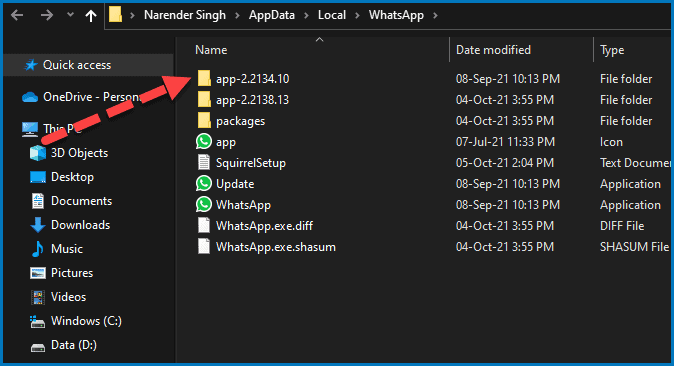This screenshot has height=366, width=674.
Task: Open OneDrive - Personal in sidebar
Action: pos(92,97)
